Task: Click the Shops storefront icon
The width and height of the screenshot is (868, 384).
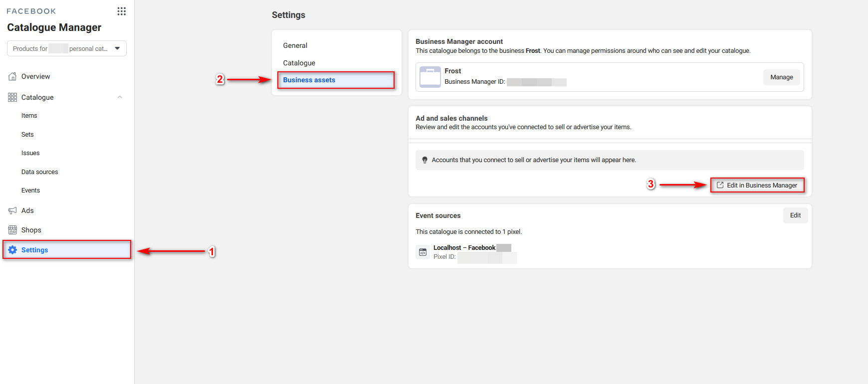Action: [x=12, y=230]
